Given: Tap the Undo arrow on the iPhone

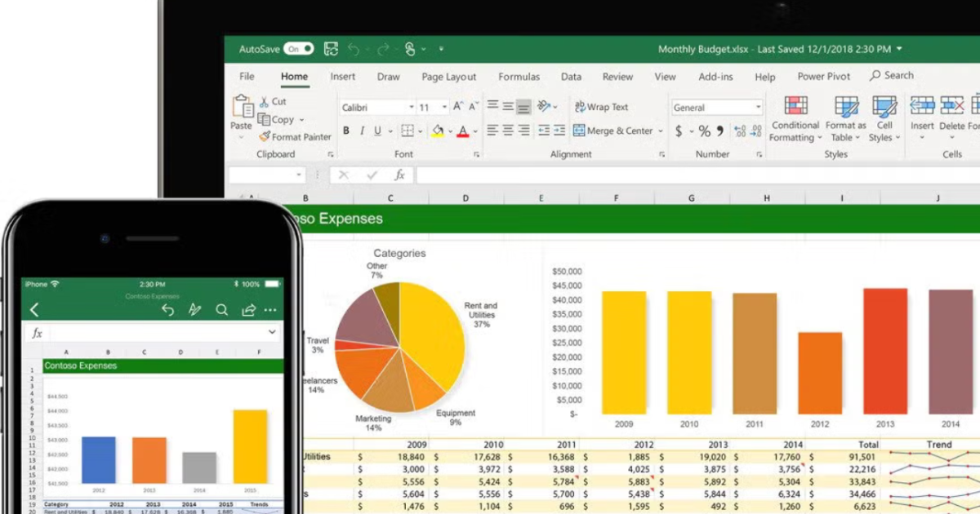Looking at the screenshot, I should tap(167, 310).
